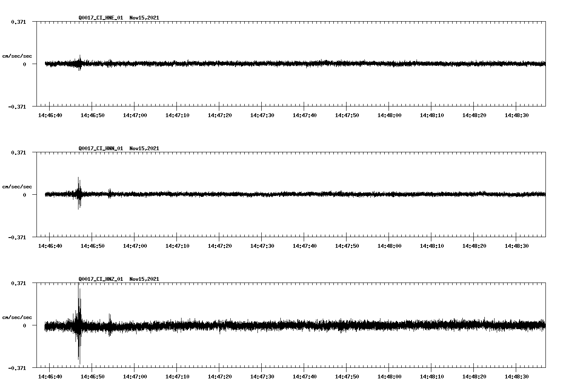Click the 14:48:10 time label under HNN plot

coord(432,246)
